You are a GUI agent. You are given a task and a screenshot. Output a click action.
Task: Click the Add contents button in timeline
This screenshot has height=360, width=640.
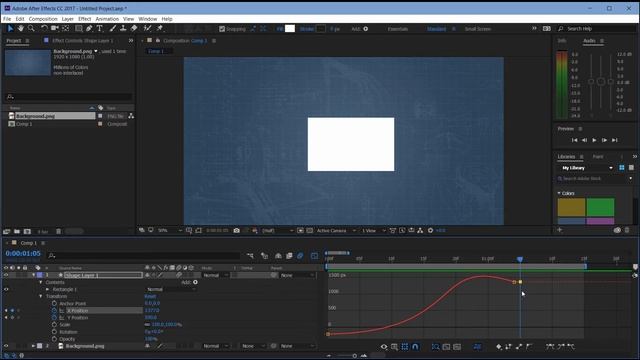(195, 282)
